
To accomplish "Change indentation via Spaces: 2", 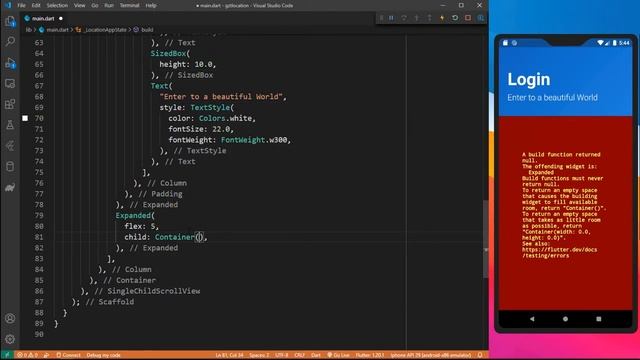I will pos(259,355).
